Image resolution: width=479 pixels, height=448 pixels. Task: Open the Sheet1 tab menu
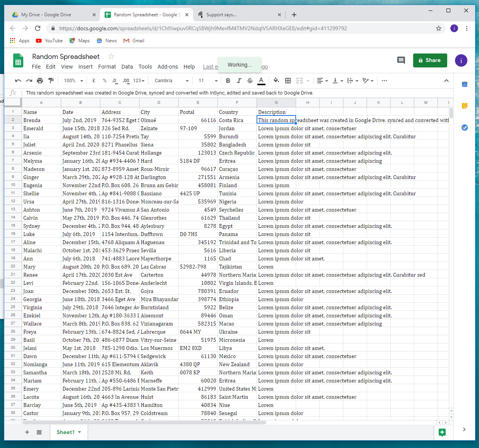pos(79,432)
